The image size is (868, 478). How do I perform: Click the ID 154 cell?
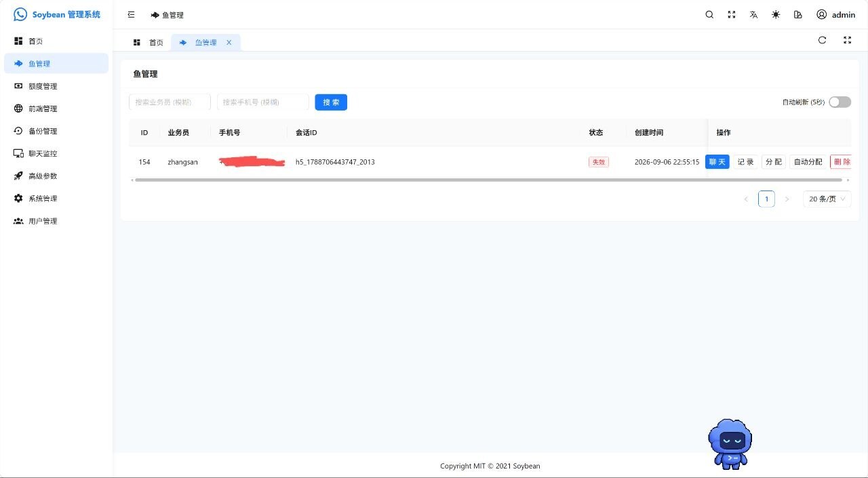coord(144,162)
